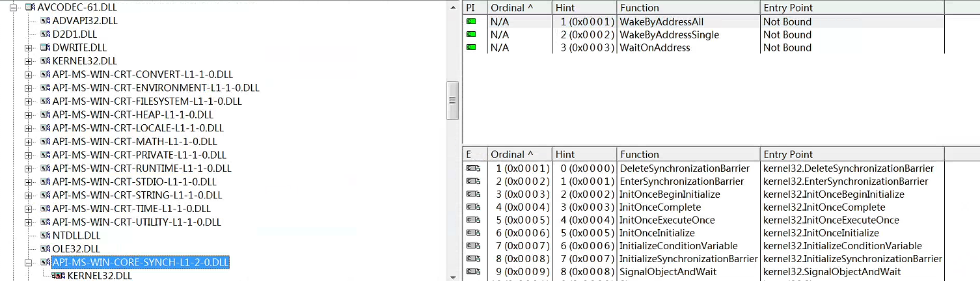Click the NTDLL.DLL module icon

[x=45, y=235]
